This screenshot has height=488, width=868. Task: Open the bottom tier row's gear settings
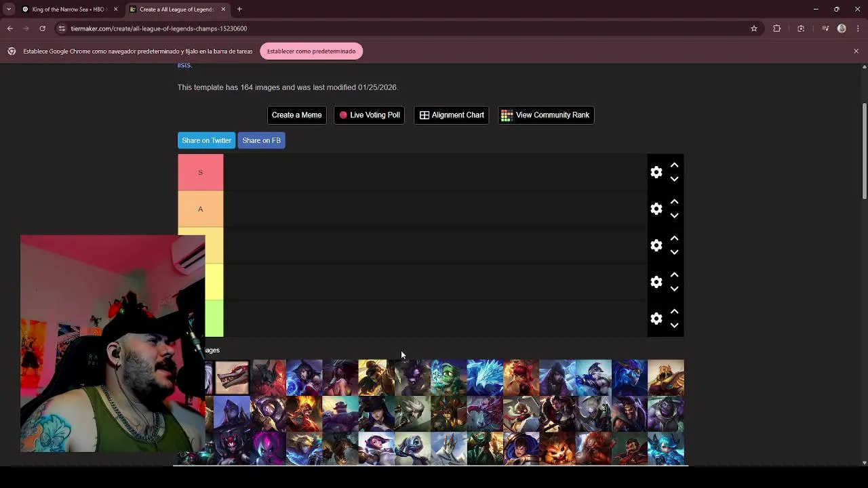click(x=656, y=319)
